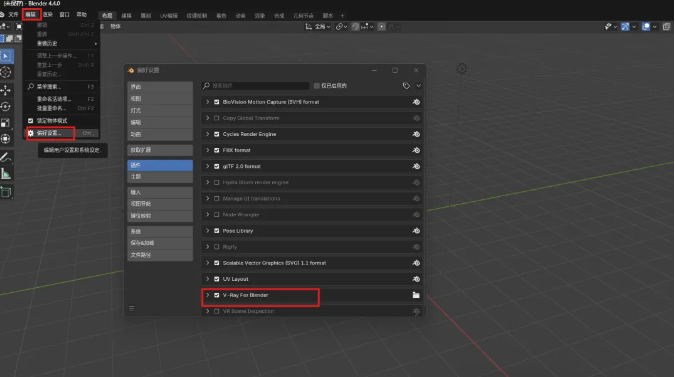Image resolution: width=675 pixels, height=377 pixels.
Task: Open the File Paths section in Preferences
Action: pyautogui.click(x=160, y=255)
